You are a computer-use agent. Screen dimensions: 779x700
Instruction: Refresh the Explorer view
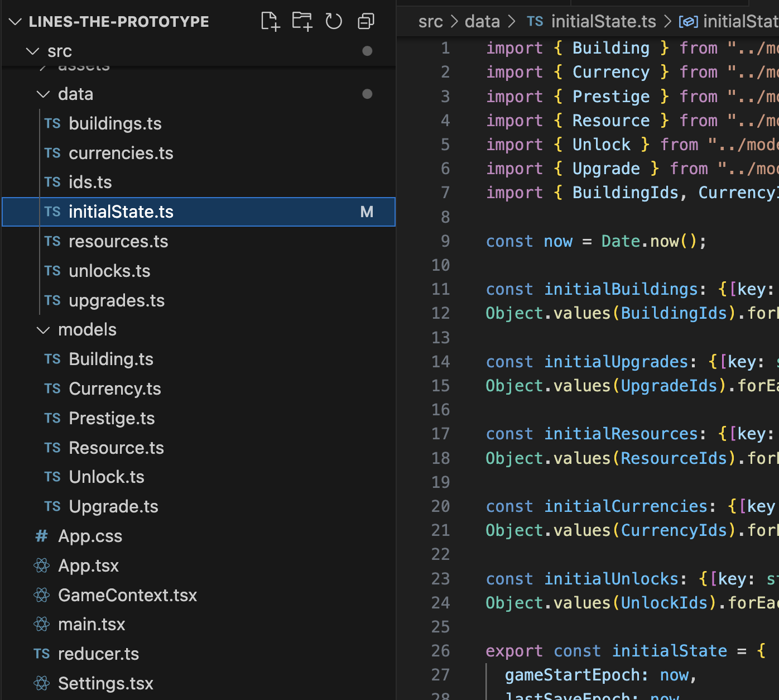click(333, 21)
